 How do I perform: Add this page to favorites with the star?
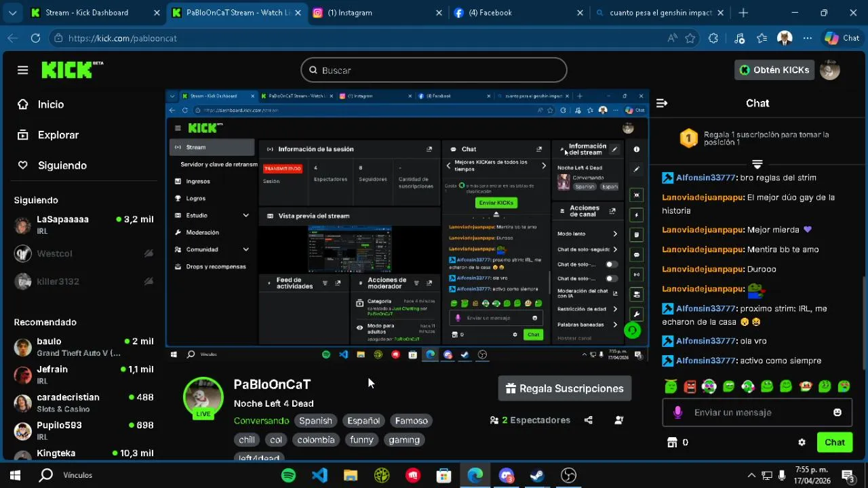click(690, 38)
